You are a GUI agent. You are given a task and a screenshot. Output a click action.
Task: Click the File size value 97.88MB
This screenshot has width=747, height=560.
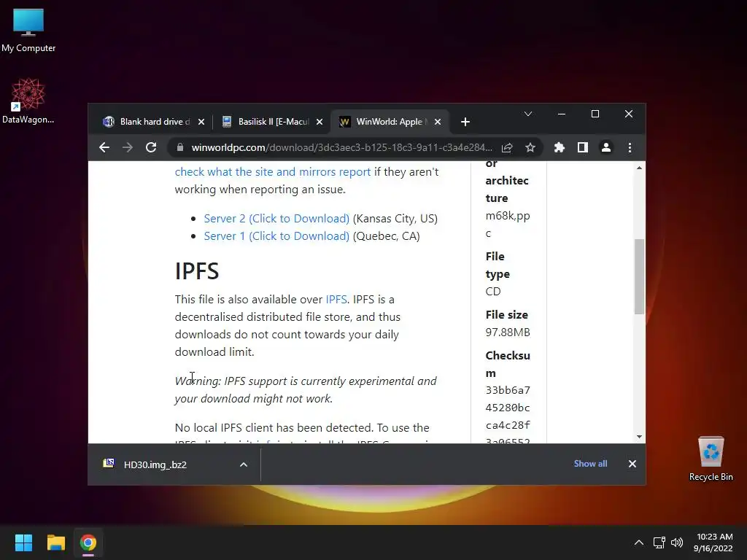(508, 332)
